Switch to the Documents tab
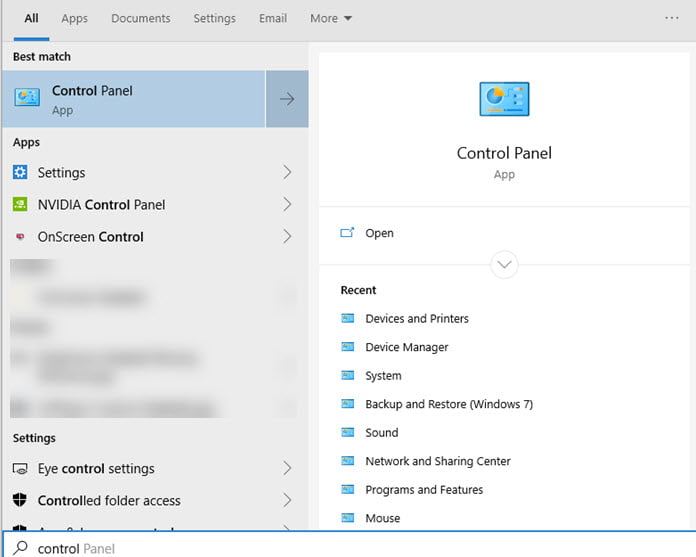The height and width of the screenshot is (557, 696). point(141,18)
